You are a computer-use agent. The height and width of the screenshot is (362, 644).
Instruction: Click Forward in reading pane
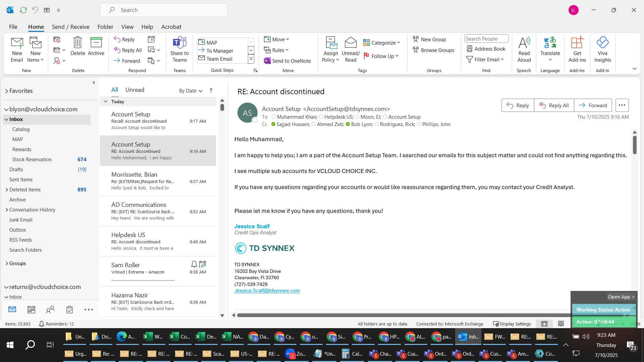[x=593, y=105]
